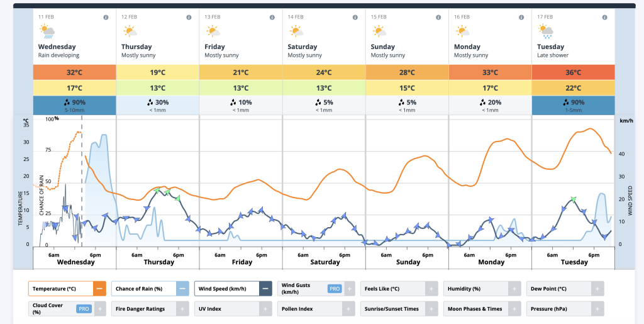Click the dashed current-time line on Wednesday's graph

point(82,189)
